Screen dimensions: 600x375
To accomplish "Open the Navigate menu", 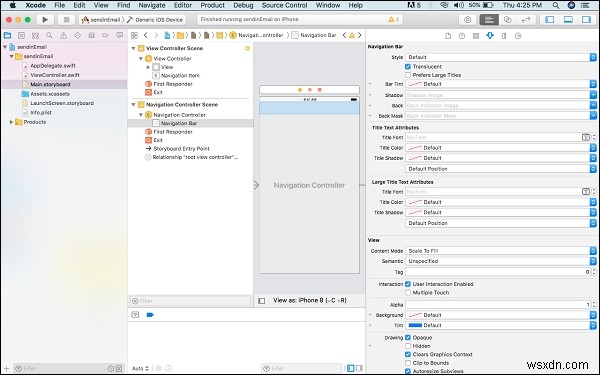I will pyautogui.click(x=152, y=5).
